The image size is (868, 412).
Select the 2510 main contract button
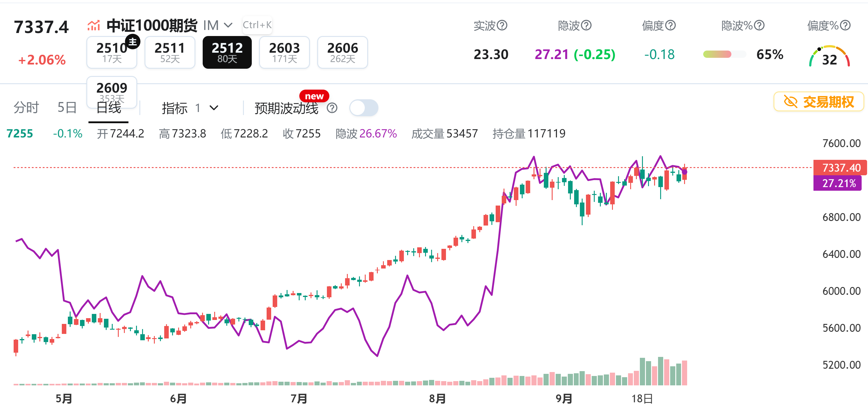pos(111,52)
